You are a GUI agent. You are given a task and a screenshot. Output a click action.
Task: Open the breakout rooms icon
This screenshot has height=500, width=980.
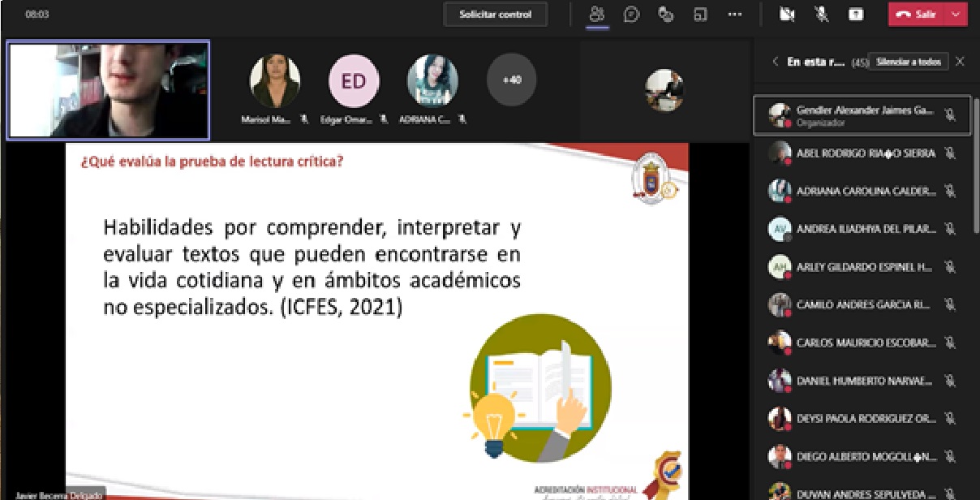pos(700,14)
